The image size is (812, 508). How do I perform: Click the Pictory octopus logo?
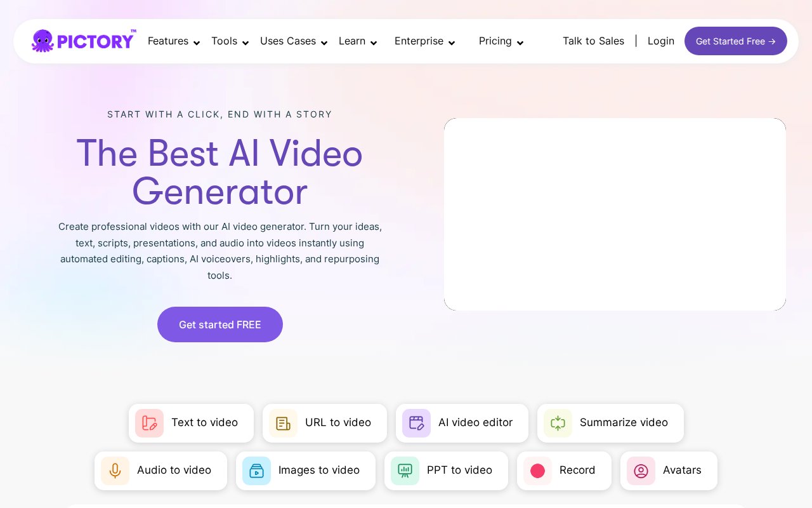(x=43, y=41)
